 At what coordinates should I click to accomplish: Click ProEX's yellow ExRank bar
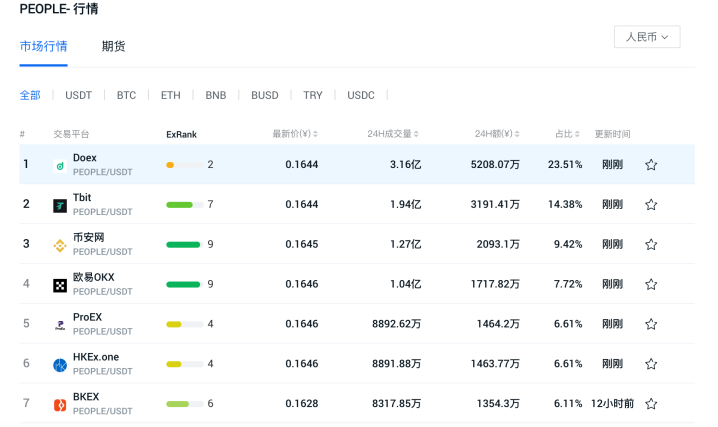185,324
